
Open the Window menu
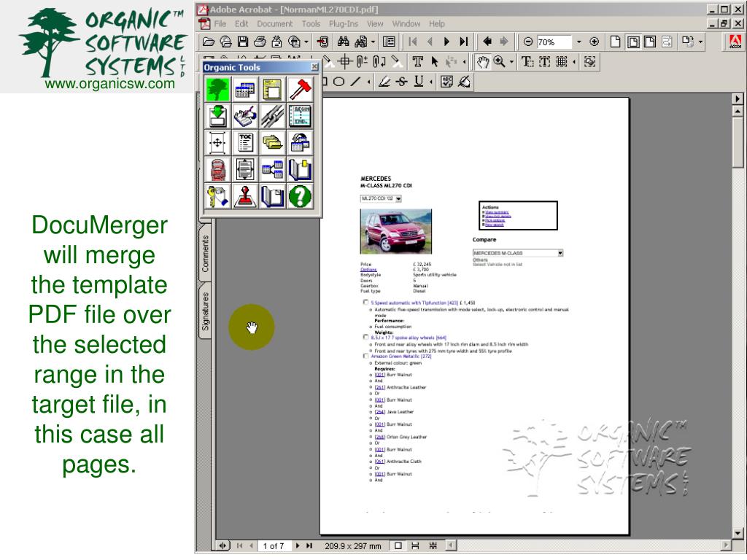click(406, 24)
